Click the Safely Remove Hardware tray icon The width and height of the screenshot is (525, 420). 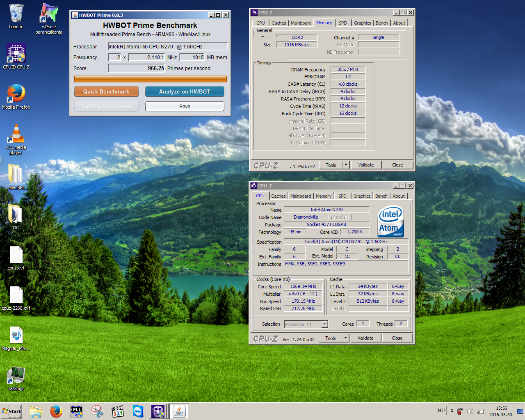pyautogui.click(x=460, y=411)
